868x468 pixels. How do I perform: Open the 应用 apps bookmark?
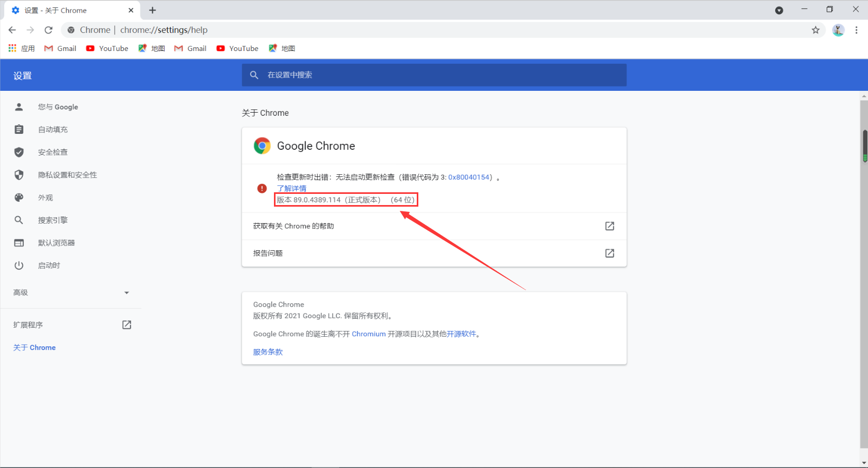(22, 48)
